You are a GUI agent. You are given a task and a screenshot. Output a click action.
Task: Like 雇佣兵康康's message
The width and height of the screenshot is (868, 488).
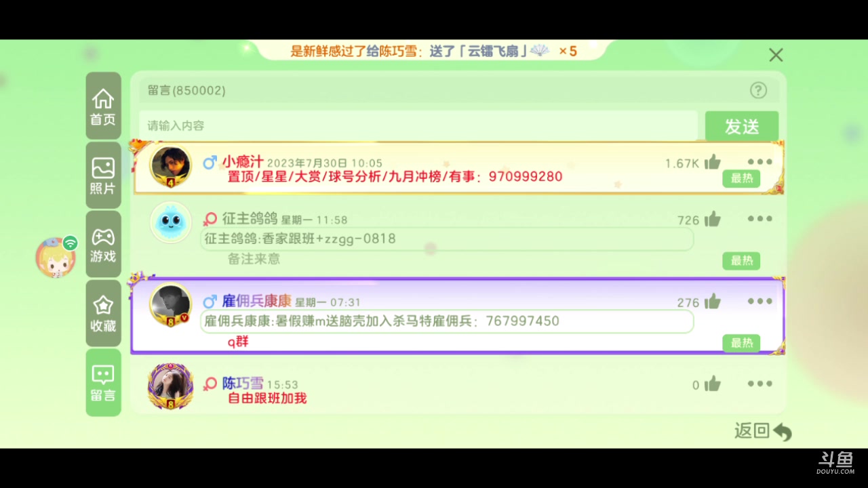coord(712,302)
